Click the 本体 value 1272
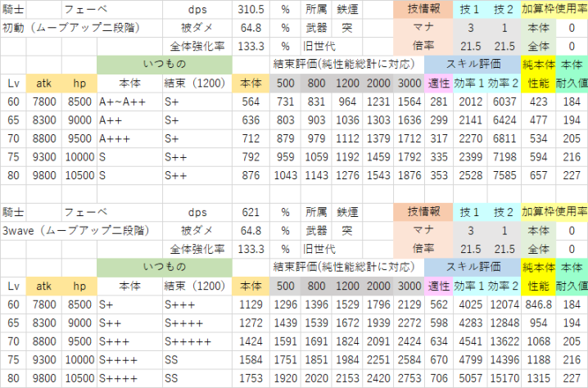588x388 pixels. (251, 323)
